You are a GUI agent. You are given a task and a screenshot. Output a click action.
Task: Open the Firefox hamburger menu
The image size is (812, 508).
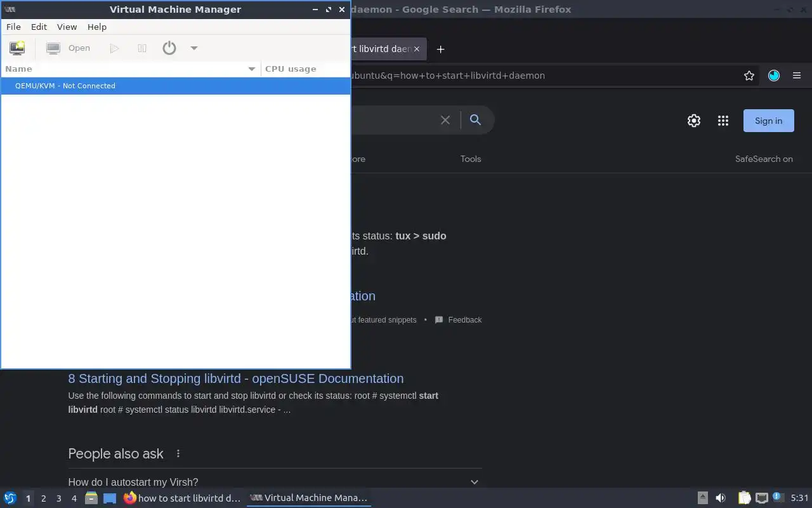point(797,76)
